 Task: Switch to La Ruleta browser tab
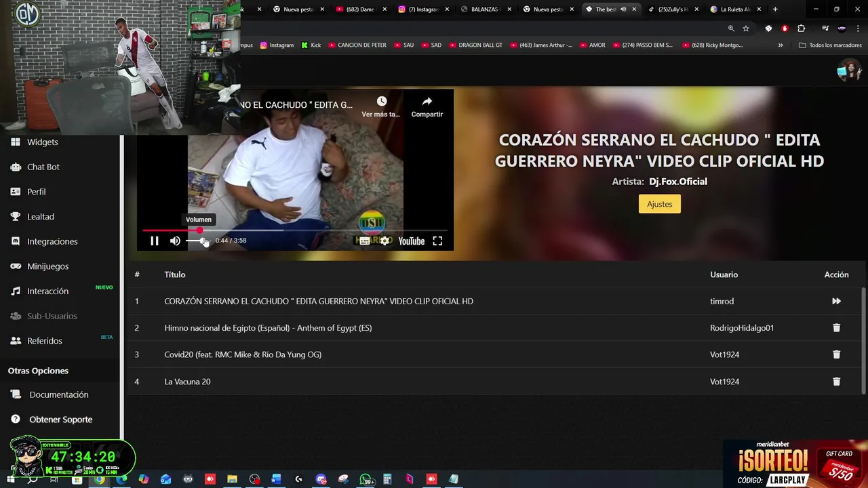tap(735, 9)
